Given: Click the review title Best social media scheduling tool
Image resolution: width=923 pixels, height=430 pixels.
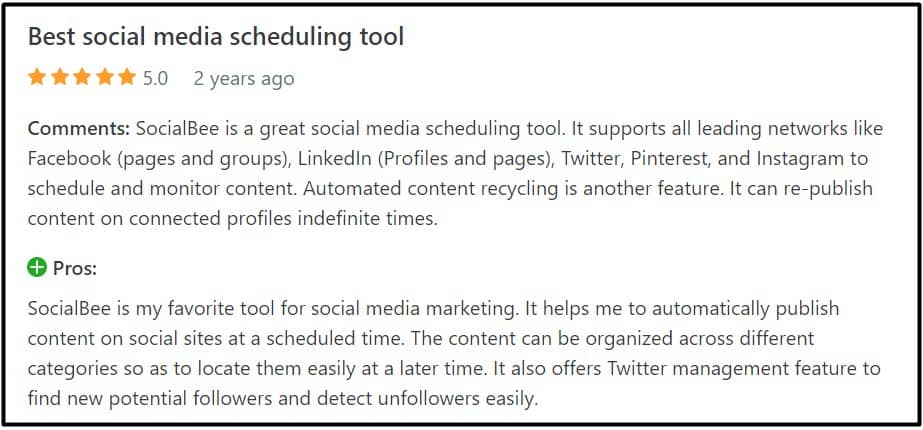Looking at the screenshot, I should pos(216,37).
